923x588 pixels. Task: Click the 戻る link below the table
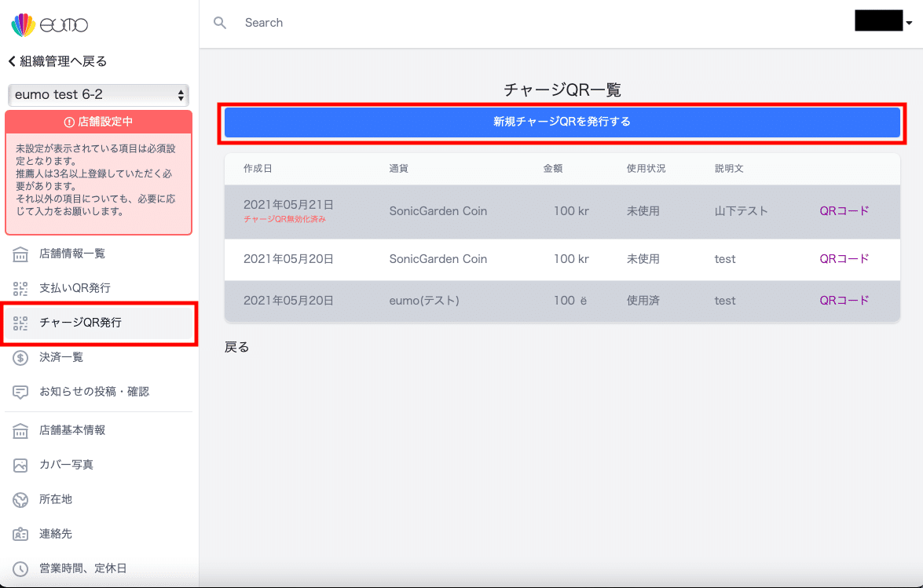click(x=236, y=348)
